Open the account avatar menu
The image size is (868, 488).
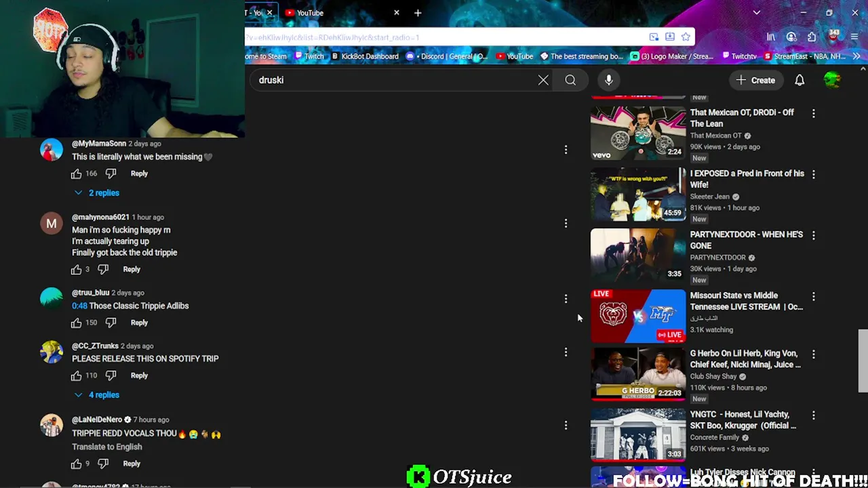coord(832,80)
